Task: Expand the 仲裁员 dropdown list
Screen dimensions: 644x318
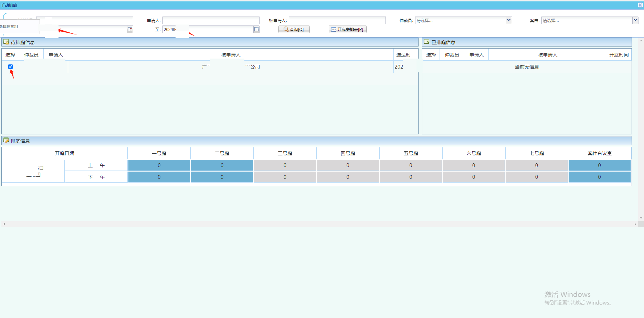Action: (x=509, y=20)
